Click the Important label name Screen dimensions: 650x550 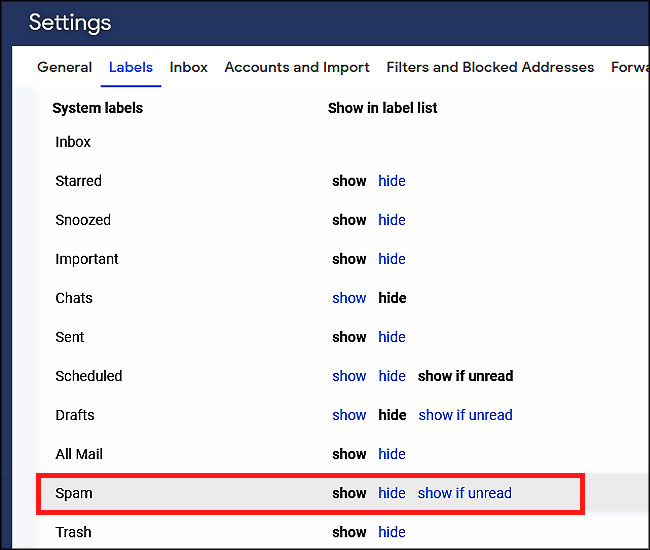click(x=87, y=259)
